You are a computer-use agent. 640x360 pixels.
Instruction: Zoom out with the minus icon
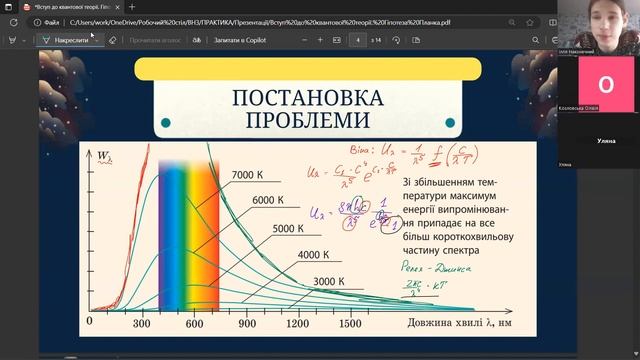304,40
